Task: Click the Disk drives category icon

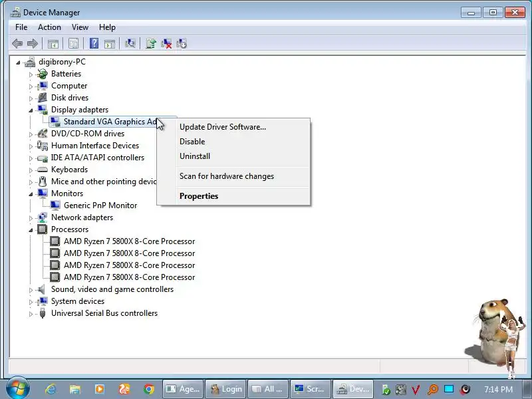Action: coord(43,98)
